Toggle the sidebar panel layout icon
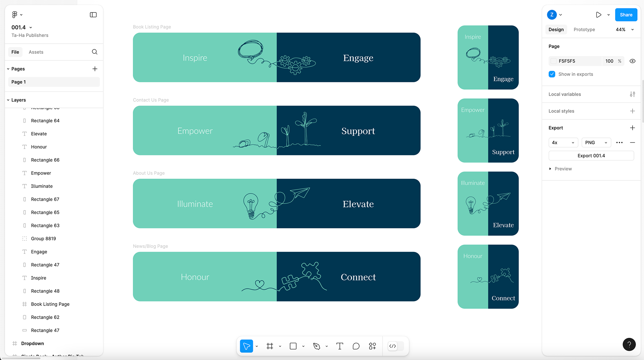Viewport: 644px width, 360px height. click(x=93, y=15)
